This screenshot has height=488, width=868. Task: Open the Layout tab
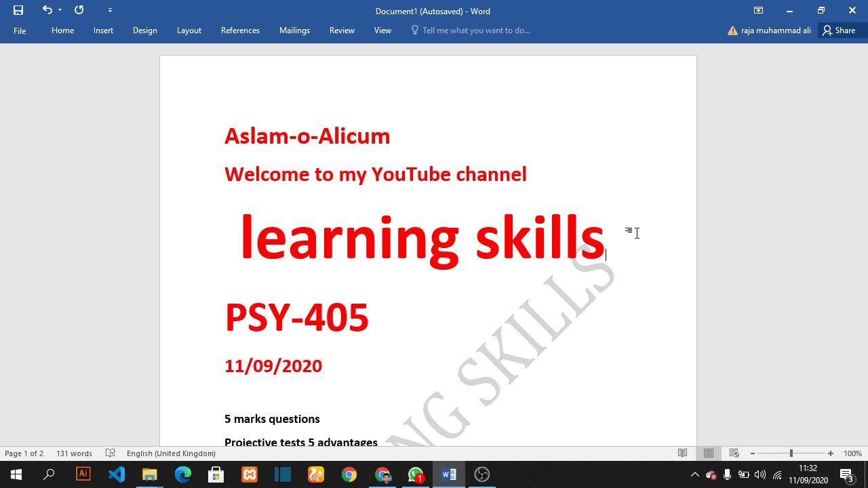pyautogui.click(x=189, y=30)
